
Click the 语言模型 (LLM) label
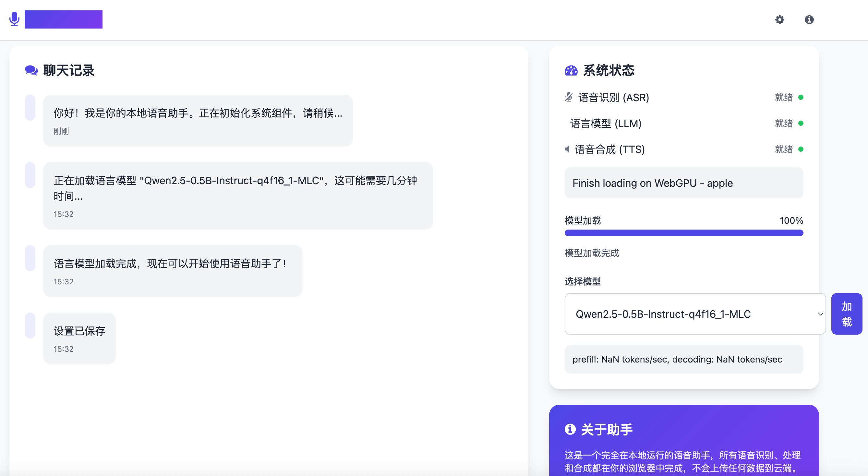pyautogui.click(x=606, y=123)
